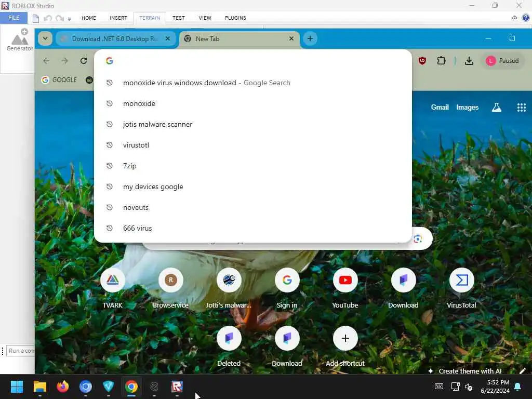Search by image with Google Lens icon

point(418,239)
